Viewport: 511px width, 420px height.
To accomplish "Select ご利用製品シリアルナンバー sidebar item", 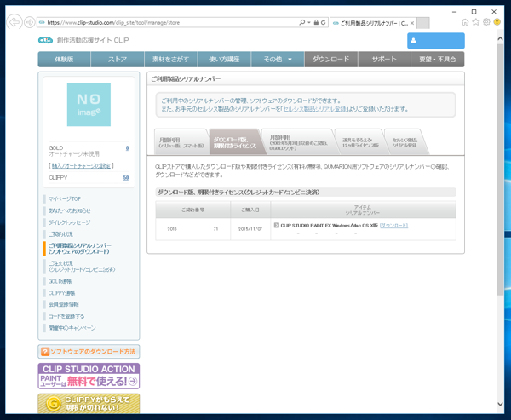I will [80, 249].
